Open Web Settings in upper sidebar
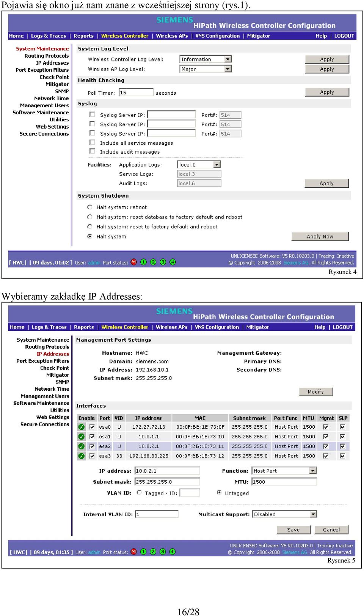 pos(52,127)
